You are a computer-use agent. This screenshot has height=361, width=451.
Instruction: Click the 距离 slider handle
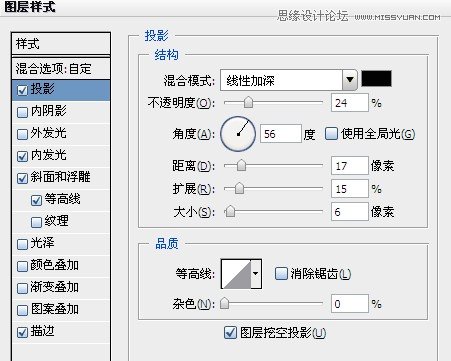(241, 165)
